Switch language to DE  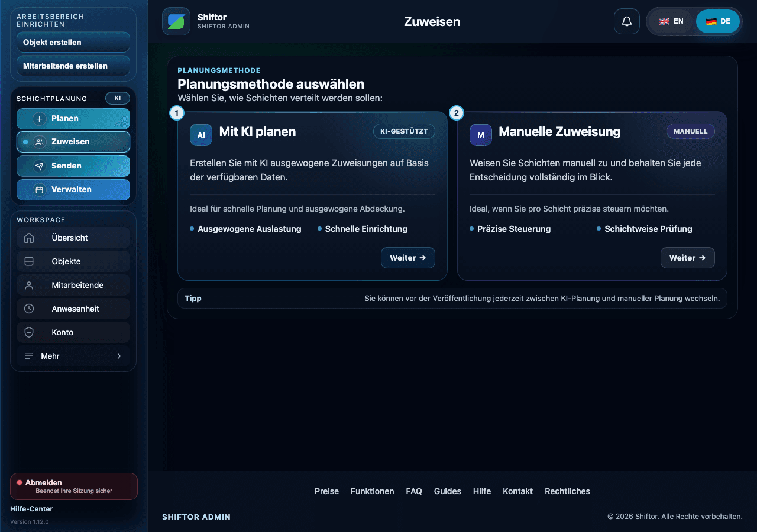pos(718,21)
